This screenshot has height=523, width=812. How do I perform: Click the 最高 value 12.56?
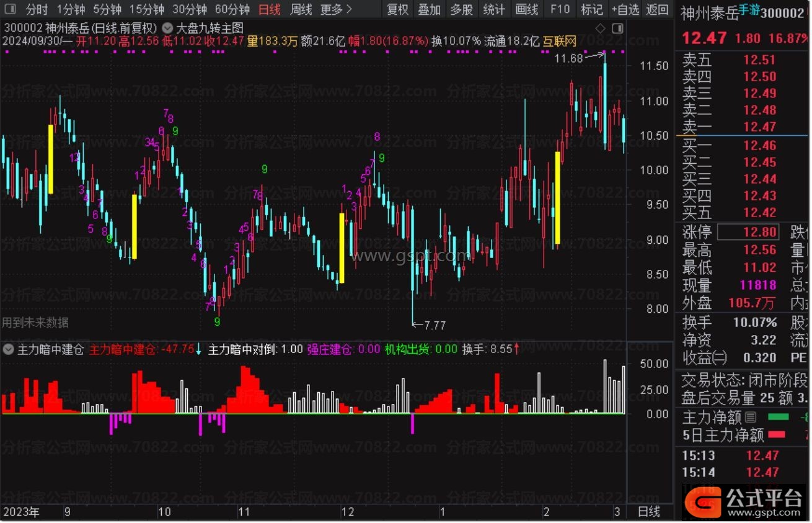tap(760, 250)
